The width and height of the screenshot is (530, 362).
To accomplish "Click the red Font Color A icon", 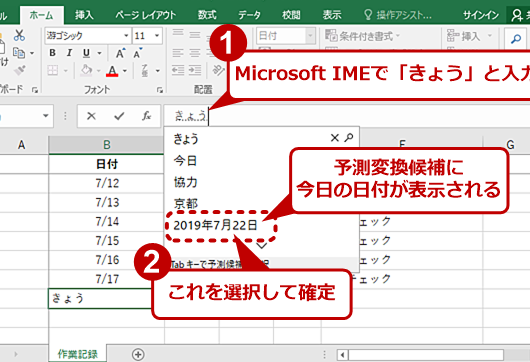I will [x=112, y=71].
